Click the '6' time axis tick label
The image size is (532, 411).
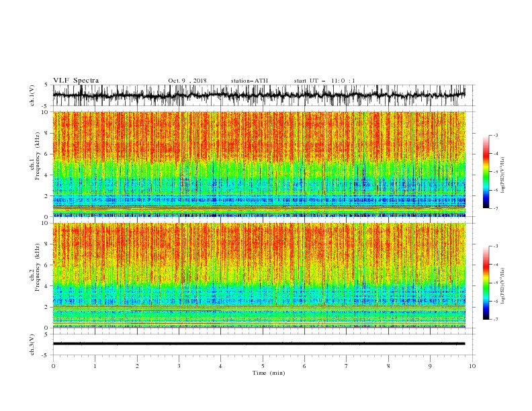(x=304, y=366)
